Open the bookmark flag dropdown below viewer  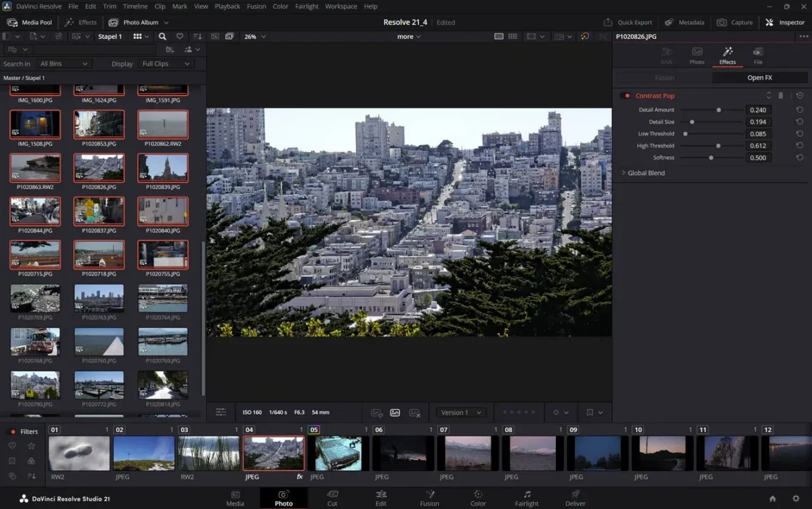click(595, 412)
